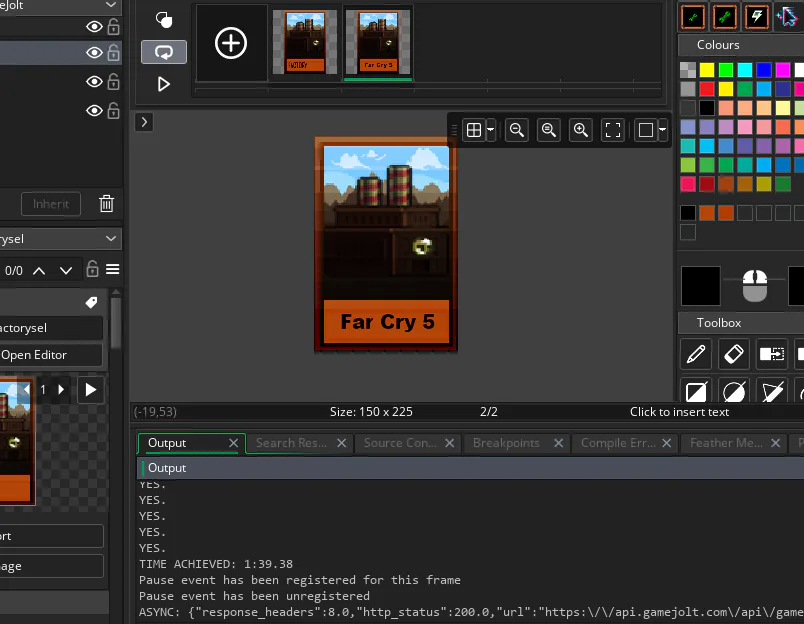Pick the magenta colour swatch
This screenshot has height=624, width=804.
782,70
